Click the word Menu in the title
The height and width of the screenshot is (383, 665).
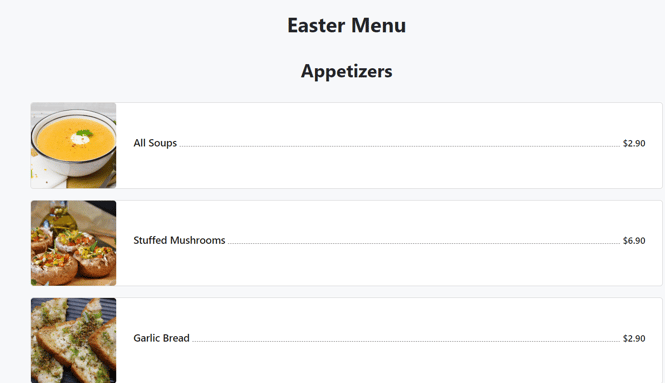click(378, 25)
